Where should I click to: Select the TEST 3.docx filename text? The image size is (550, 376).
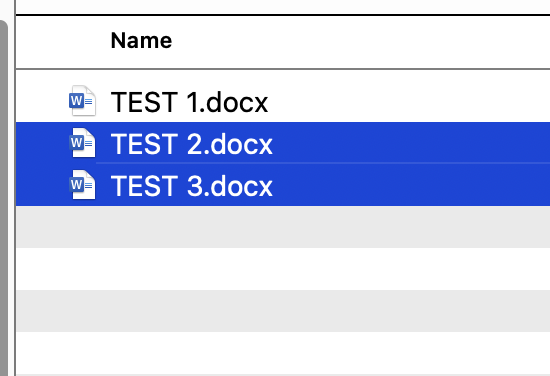[x=192, y=186]
